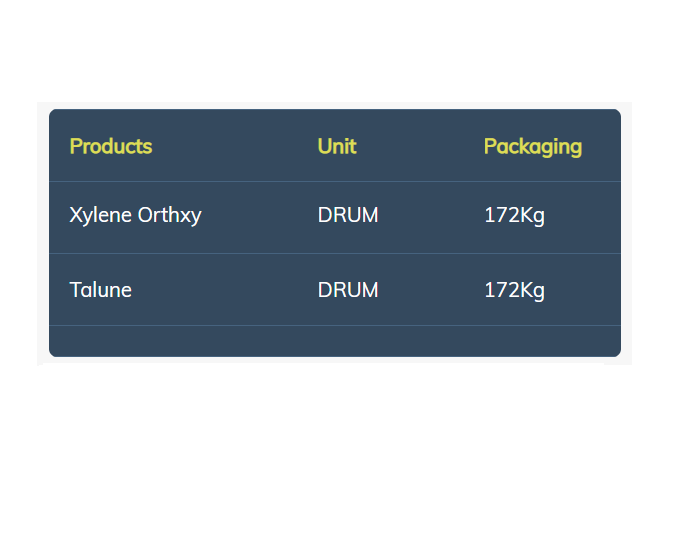The width and height of the screenshot is (700, 550).
Task: Click the Packaging column header
Action: click(x=533, y=147)
